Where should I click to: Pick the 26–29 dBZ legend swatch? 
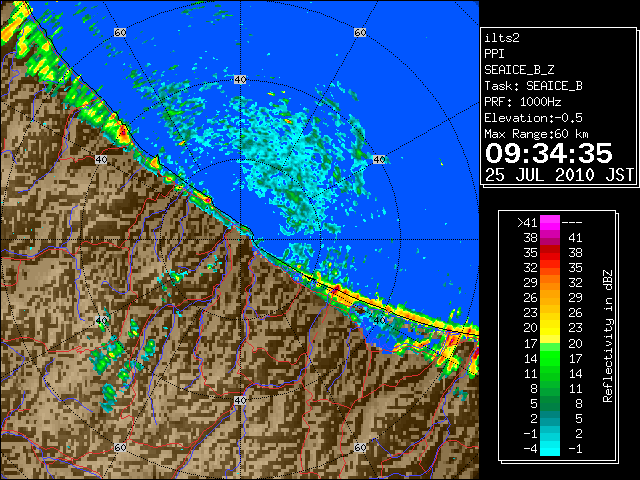click(550, 298)
